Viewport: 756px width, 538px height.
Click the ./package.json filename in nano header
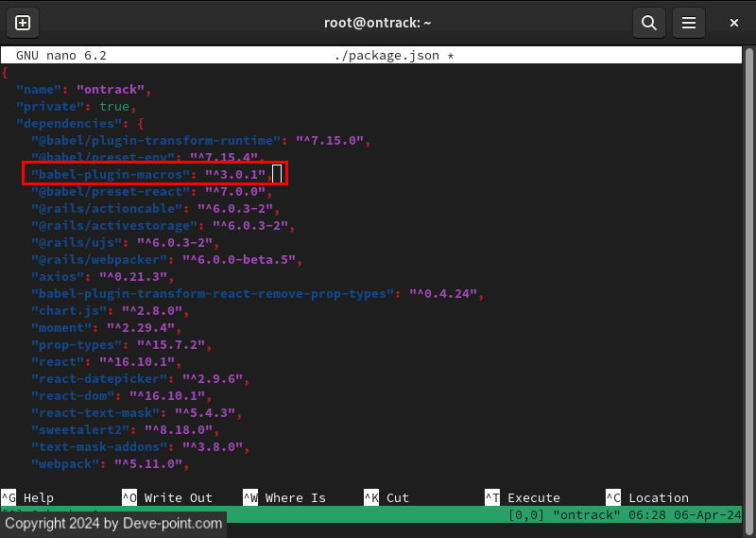386,56
